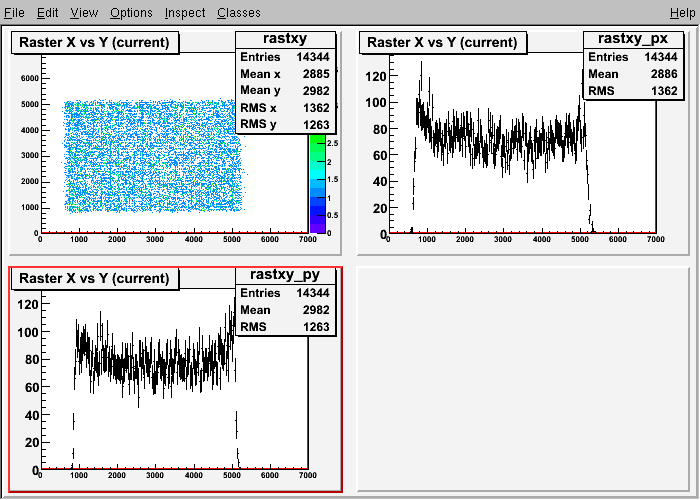Image resolution: width=700 pixels, height=500 pixels.
Task: Click y-axis label 120 on rastxy_px plot
Action: [375, 76]
